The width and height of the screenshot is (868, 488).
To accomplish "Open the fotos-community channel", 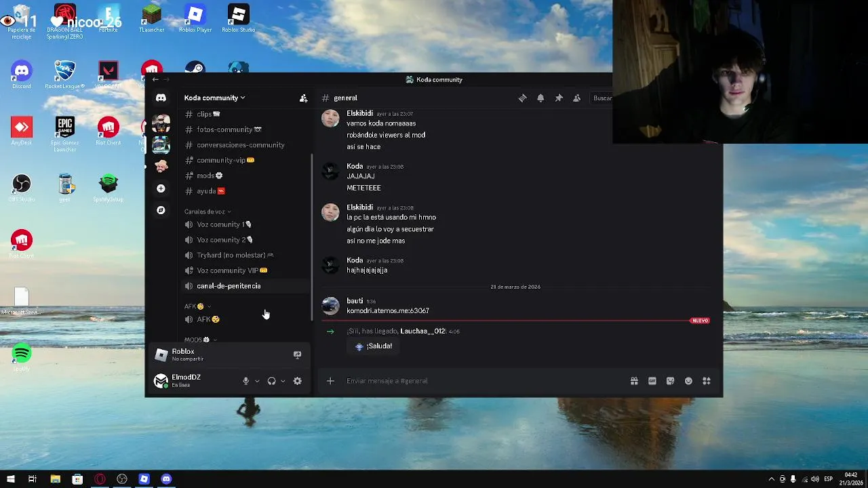I will (x=245, y=129).
